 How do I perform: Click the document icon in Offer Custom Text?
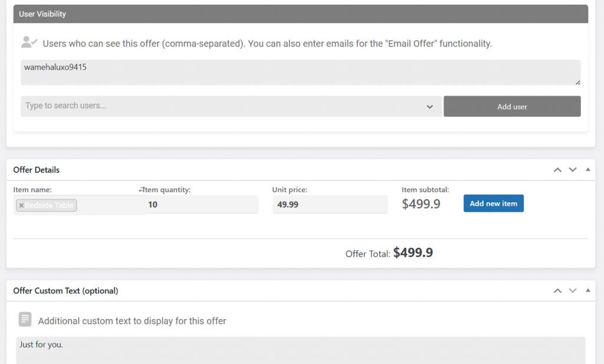coord(25,319)
